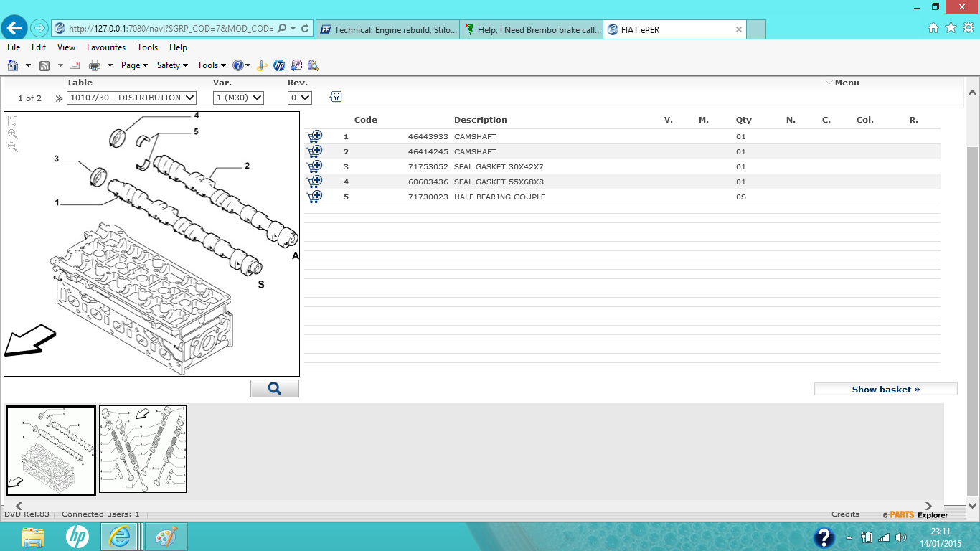Image resolution: width=980 pixels, height=551 pixels.
Task: Expand the ePER Menu triangle
Action: [x=829, y=83]
